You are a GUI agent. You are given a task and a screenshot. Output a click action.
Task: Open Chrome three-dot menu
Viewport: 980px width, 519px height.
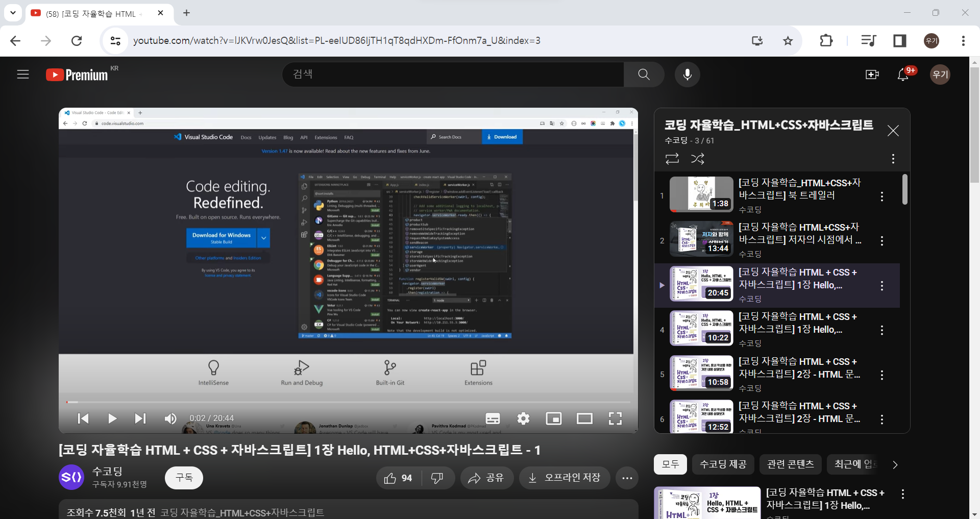point(963,41)
